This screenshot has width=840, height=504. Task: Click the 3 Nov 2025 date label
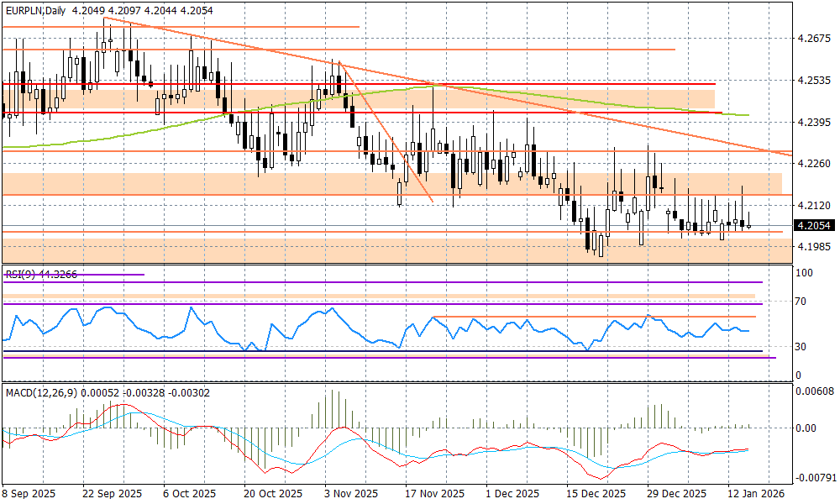coord(347,495)
